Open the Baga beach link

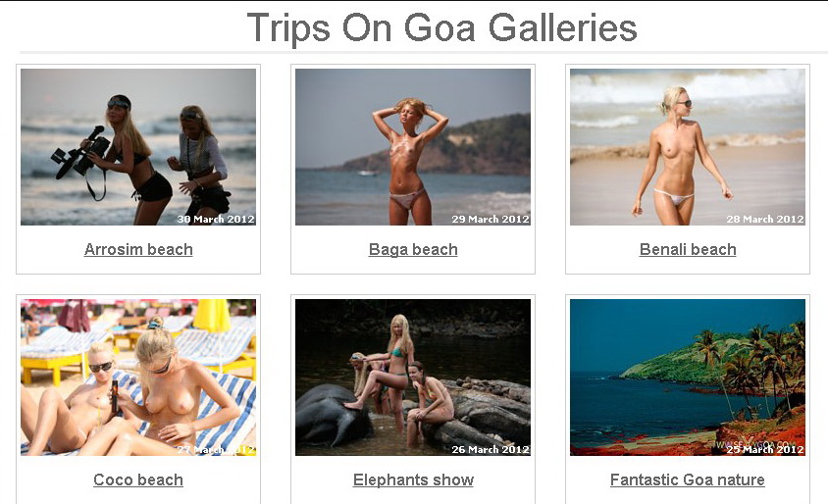click(413, 249)
